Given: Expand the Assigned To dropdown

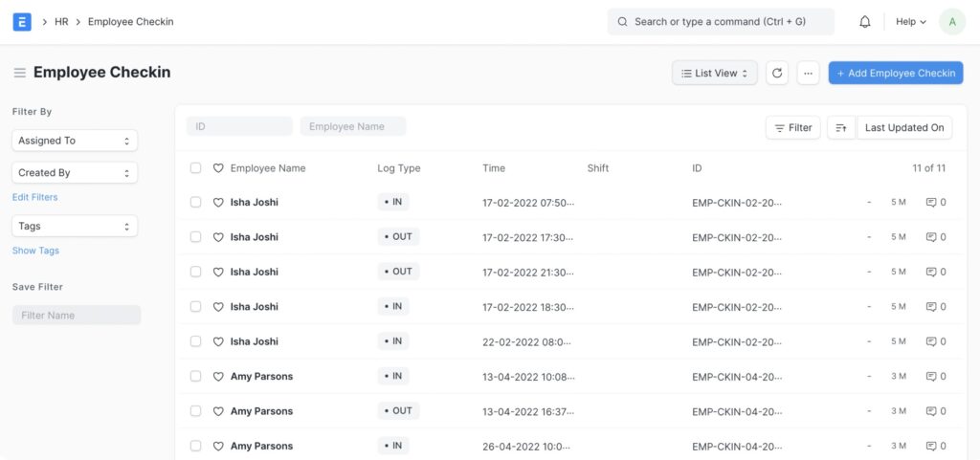Looking at the screenshot, I should 75,141.
